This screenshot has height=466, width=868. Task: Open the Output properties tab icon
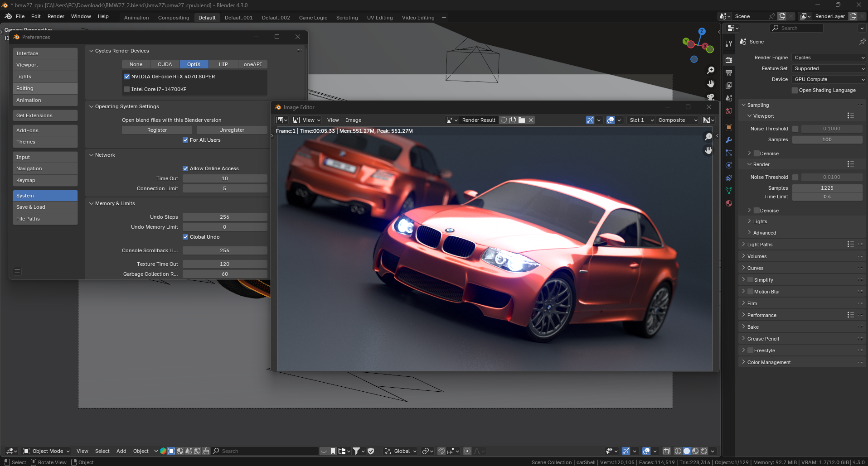(x=729, y=72)
